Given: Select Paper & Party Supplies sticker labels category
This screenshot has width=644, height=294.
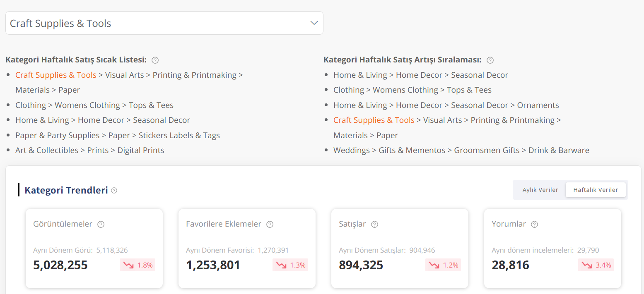Looking at the screenshot, I should 118,136.
